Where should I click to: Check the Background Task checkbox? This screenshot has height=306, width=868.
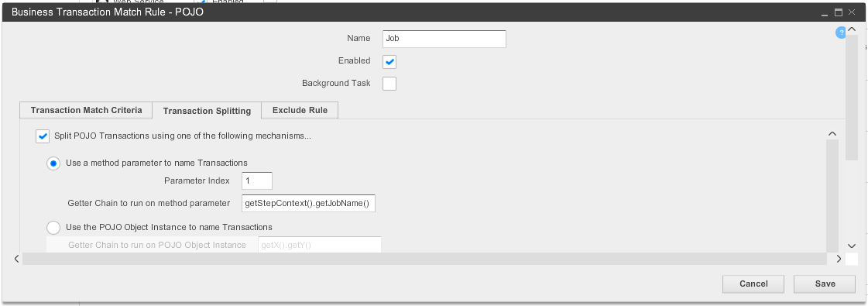pyautogui.click(x=389, y=84)
